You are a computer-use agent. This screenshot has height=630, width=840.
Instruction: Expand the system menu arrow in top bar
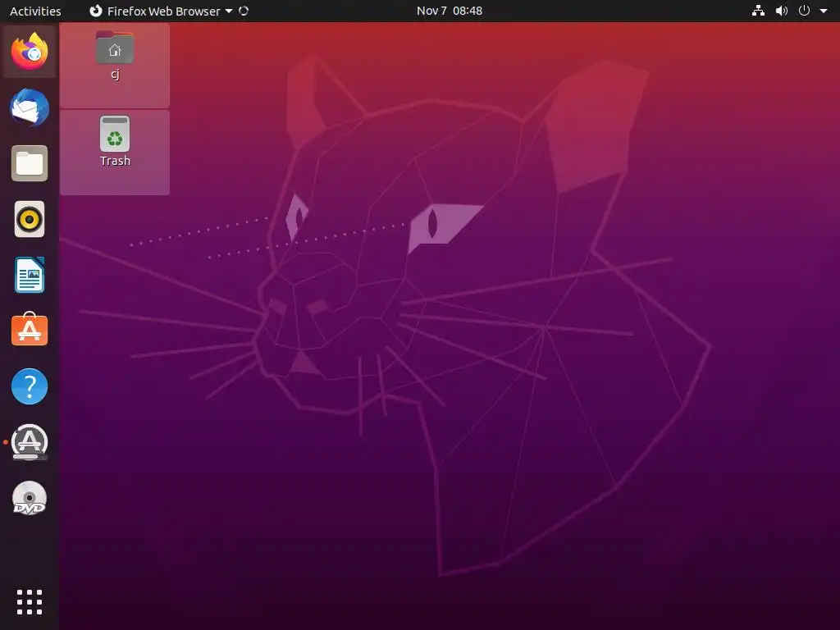click(824, 11)
